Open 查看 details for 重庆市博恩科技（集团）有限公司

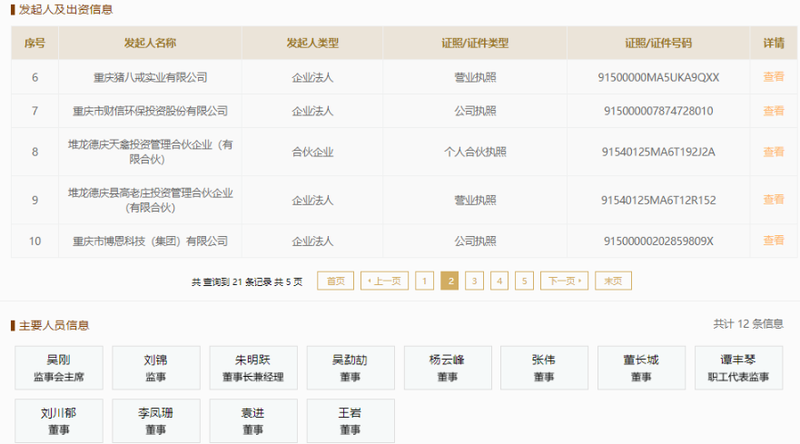click(x=773, y=240)
